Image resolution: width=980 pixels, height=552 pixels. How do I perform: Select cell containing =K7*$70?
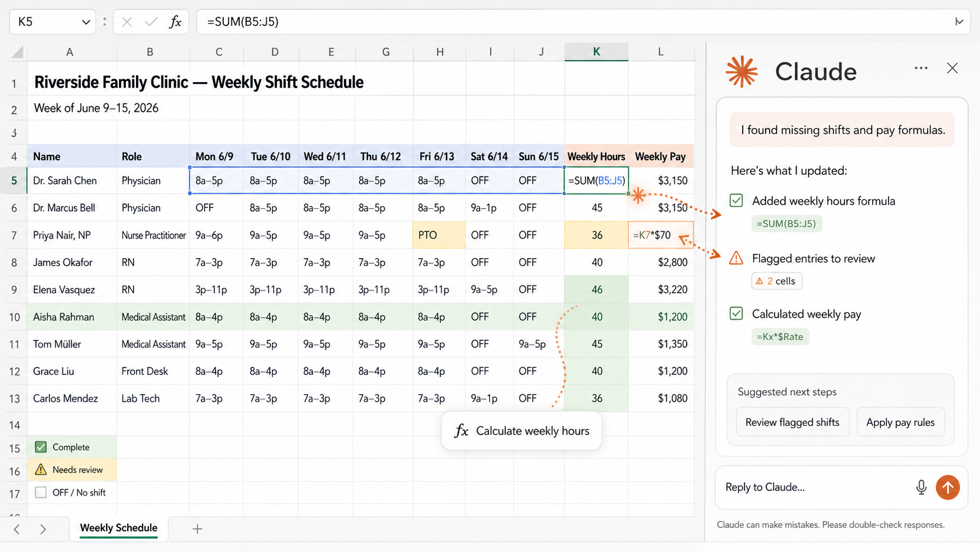point(661,235)
